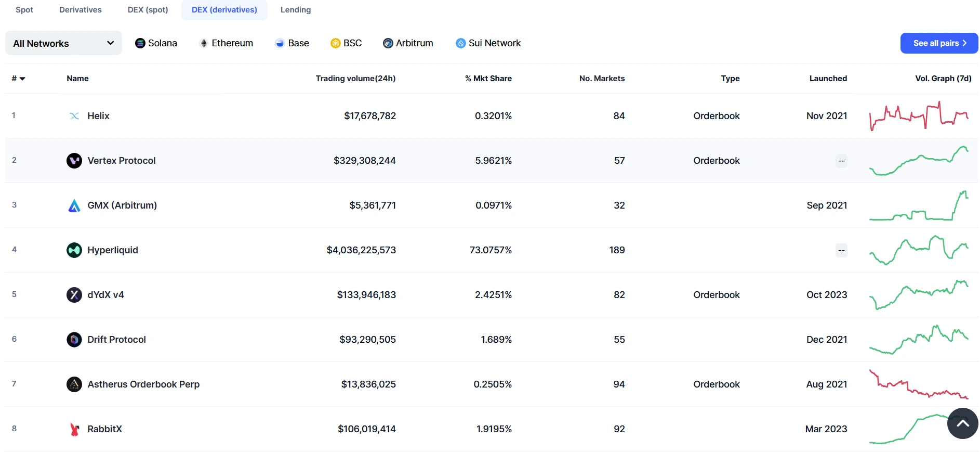The height and width of the screenshot is (452, 980).
Task: Filter by Solana network label
Action: coord(163,43)
